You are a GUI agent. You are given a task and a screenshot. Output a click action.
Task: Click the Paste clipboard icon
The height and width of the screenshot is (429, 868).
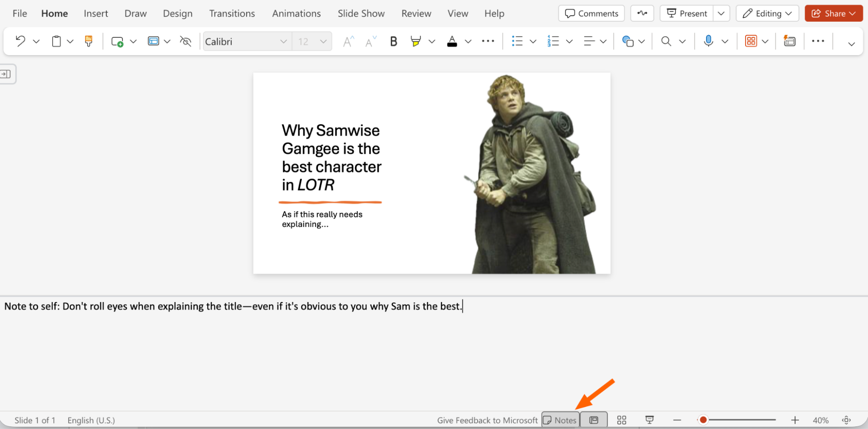click(56, 41)
